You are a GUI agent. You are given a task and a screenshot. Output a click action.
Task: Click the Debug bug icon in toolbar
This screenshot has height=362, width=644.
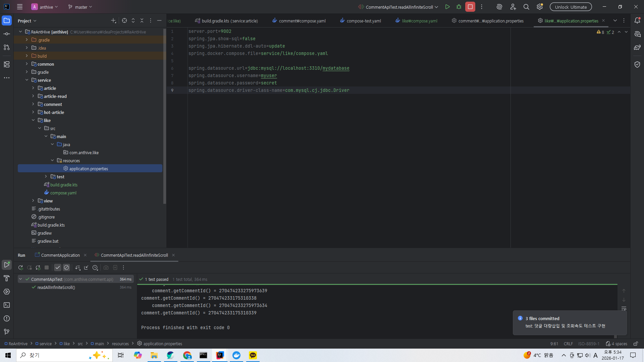click(459, 7)
